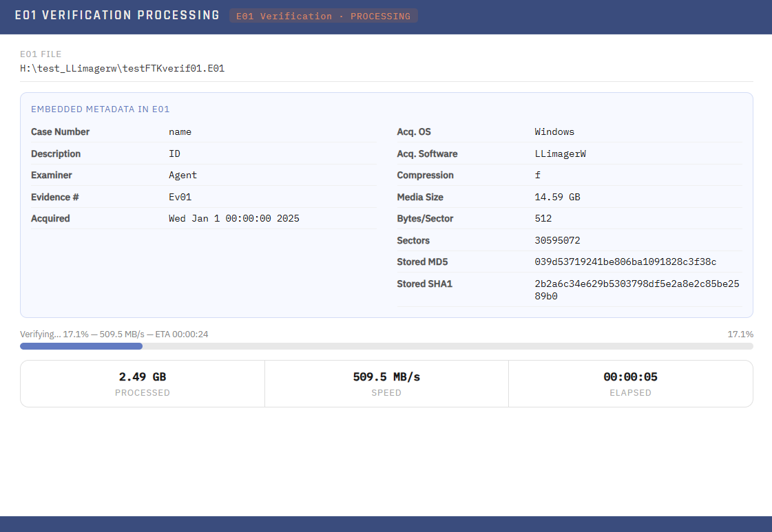Click the Acq. OS value 'Windows'
The width and height of the screenshot is (772, 532).
[554, 132]
